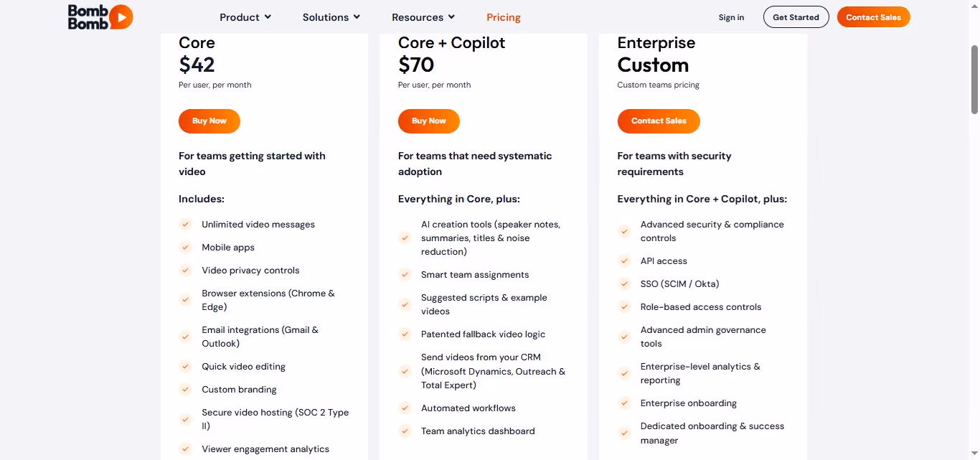This screenshot has height=460, width=980.
Task: Click the Enterprise Custom heading
Action: click(653, 65)
